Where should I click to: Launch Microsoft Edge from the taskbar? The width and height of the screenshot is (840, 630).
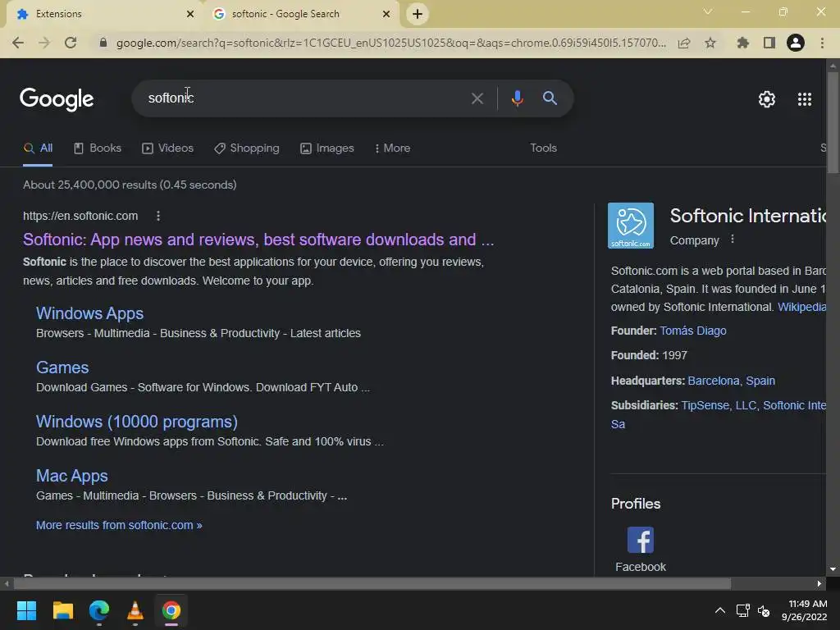(99, 610)
